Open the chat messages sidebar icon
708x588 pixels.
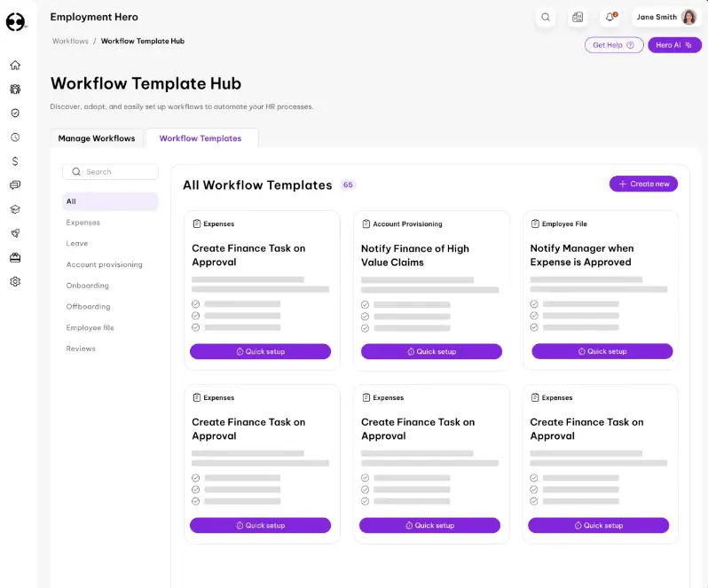pos(15,185)
